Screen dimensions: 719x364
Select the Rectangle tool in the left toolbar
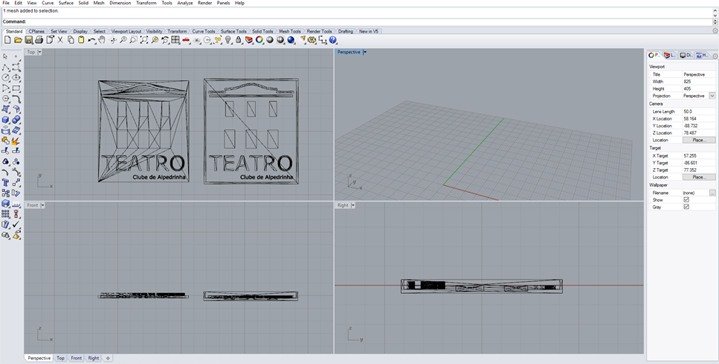16,88
